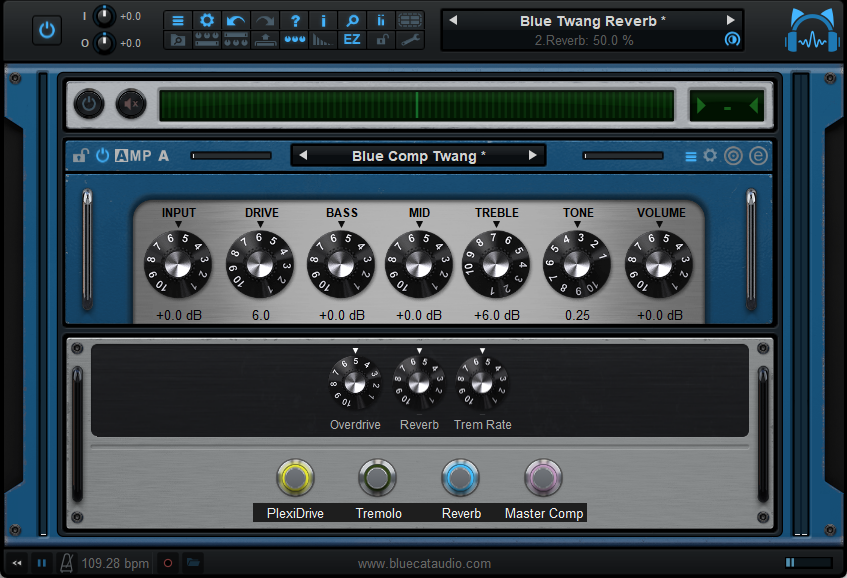The image size is (847, 578).
Task: Click the blue three-knobs toolbar icon
Action: 294,40
